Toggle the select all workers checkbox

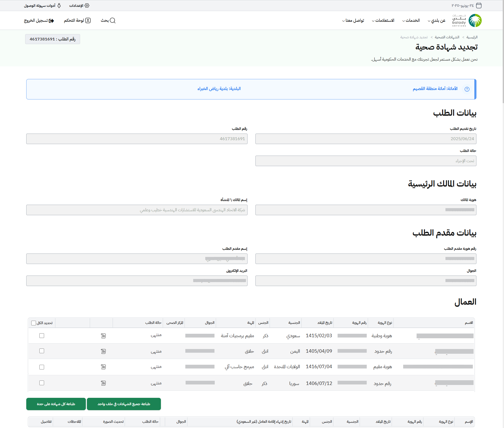34,323
